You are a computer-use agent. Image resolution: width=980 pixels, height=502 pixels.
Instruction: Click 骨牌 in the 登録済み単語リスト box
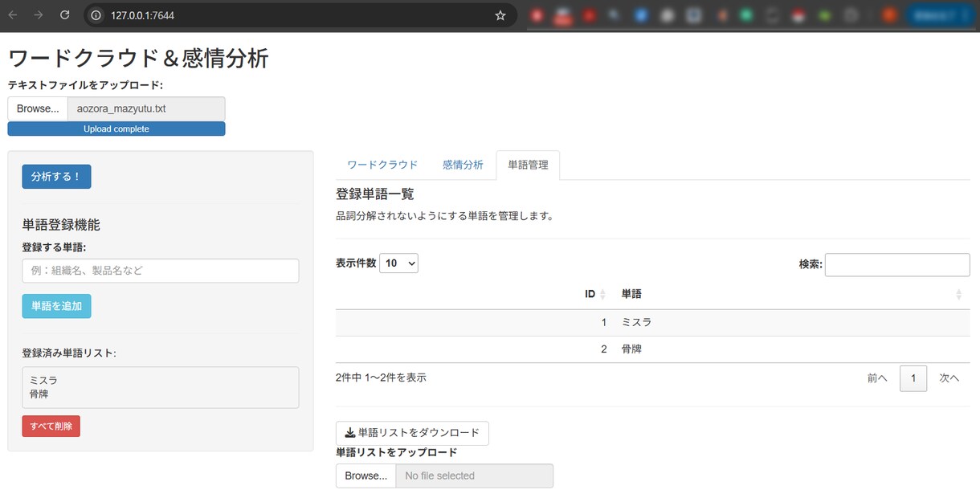(x=39, y=394)
